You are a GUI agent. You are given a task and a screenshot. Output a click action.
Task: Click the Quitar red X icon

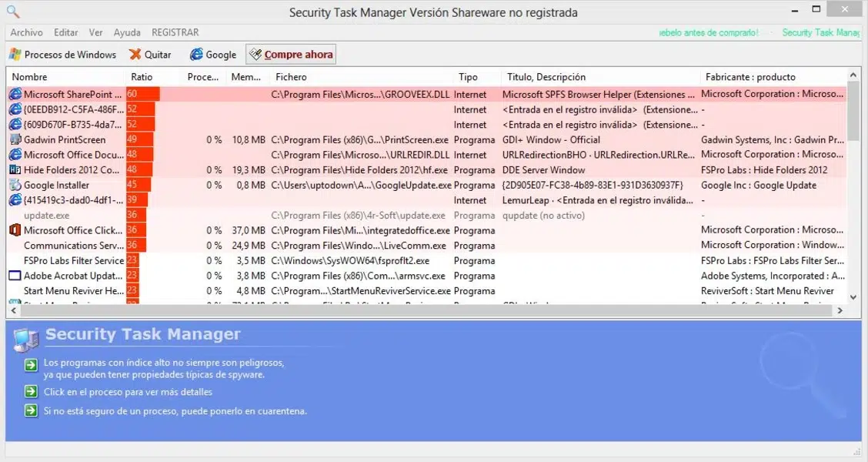coord(135,55)
